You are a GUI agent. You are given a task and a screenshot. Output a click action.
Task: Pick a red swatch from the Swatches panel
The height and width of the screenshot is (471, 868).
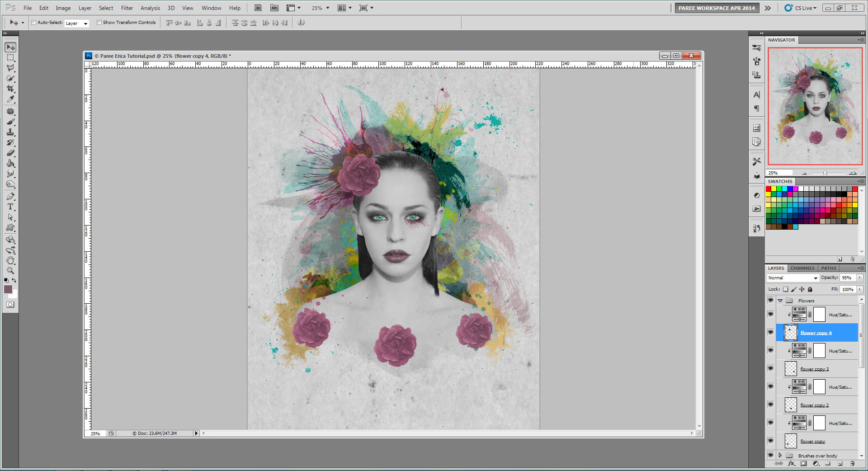[768, 188]
